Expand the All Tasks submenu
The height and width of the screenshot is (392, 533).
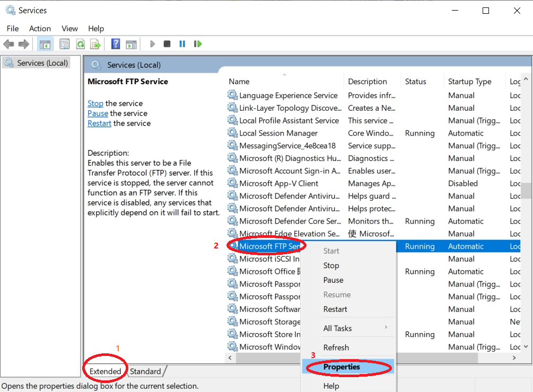pyautogui.click(x=348, y=328)
